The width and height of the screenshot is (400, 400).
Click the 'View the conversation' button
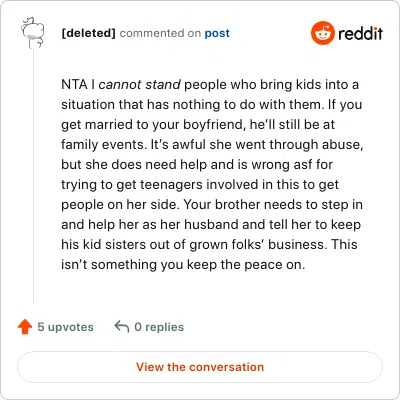[x=200, y=367]
